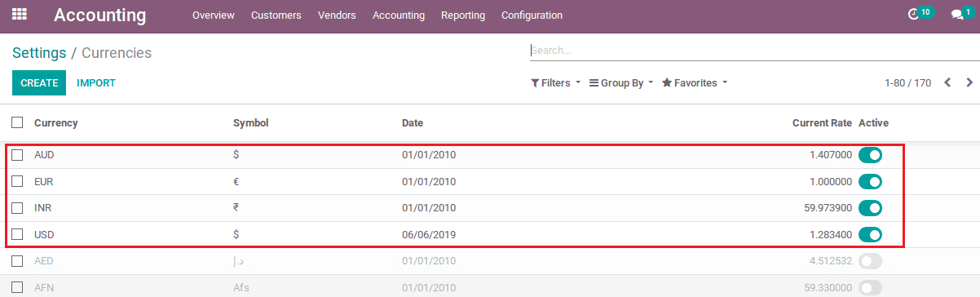Viewport: 980px width, 297px height.
Task: Open the Accounting menu item
Action: coord(399,16)
